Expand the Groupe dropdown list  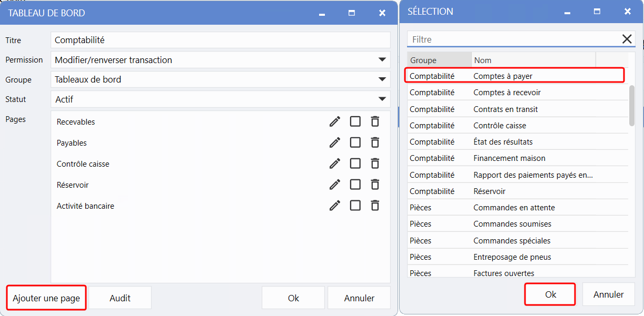point(382,79)
